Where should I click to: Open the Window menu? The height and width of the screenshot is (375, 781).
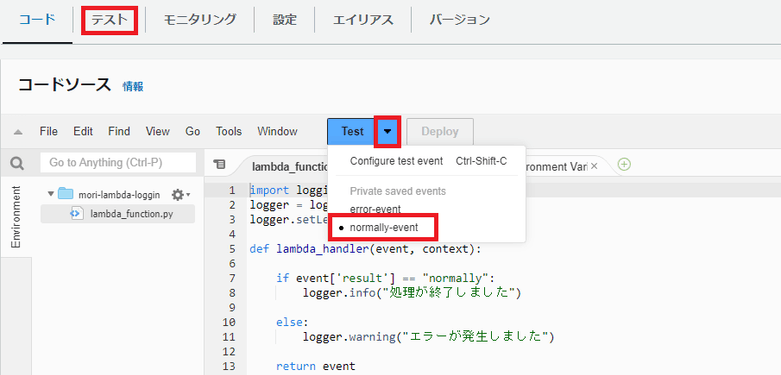277,131
